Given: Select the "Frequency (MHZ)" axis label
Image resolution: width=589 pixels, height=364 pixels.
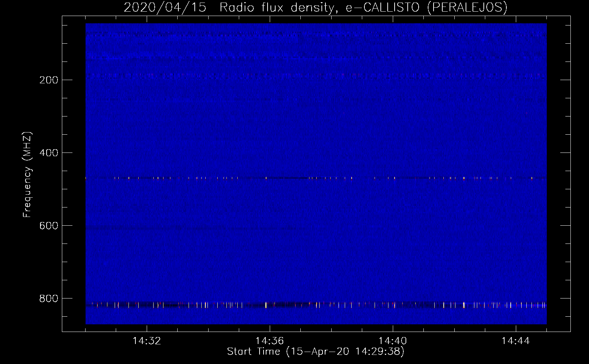Looking at the screenshot, I should [x=27, y=174].
